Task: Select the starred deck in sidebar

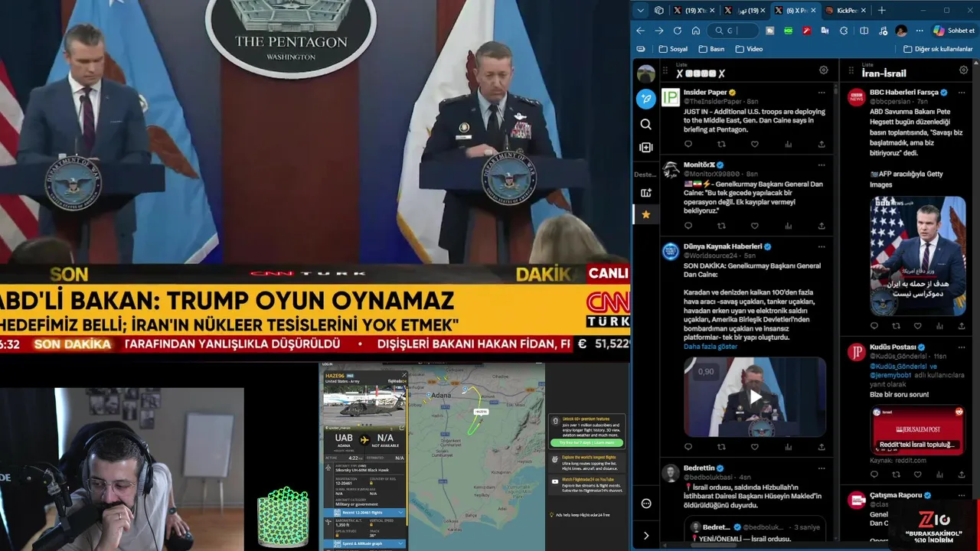Action: pyautogui.click(x=645, y=214)
